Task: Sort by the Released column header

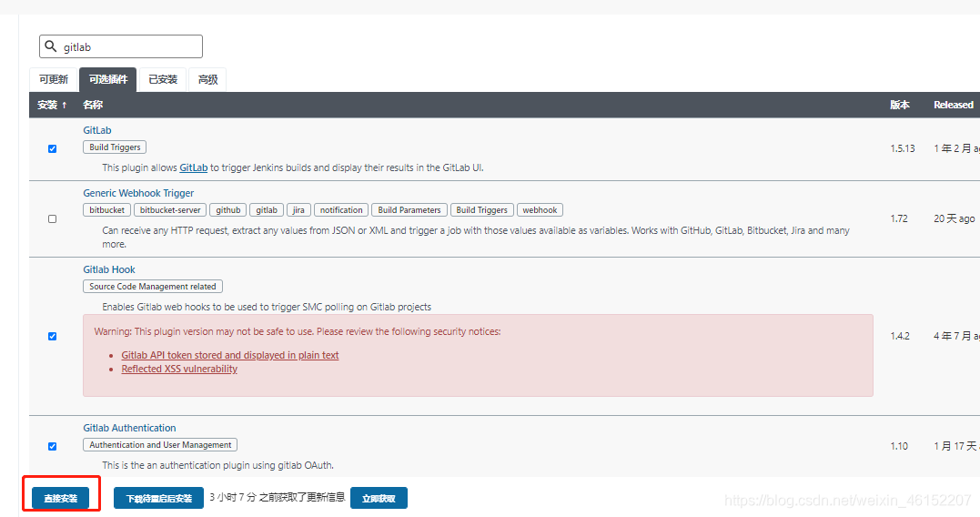Action: (x=953, y=105)
